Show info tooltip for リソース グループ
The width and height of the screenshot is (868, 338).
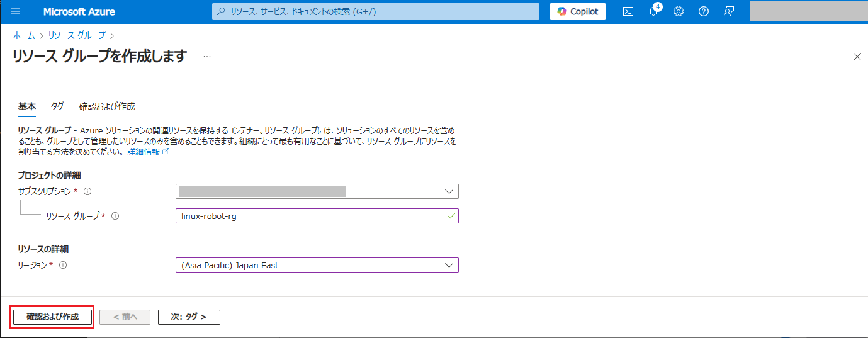pos(115,216)
